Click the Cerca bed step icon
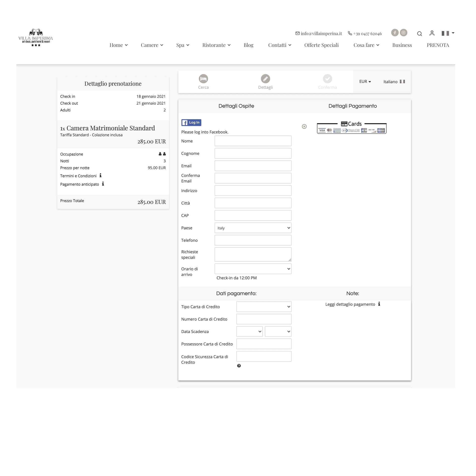The image size is (476, 476). point(203,79)
